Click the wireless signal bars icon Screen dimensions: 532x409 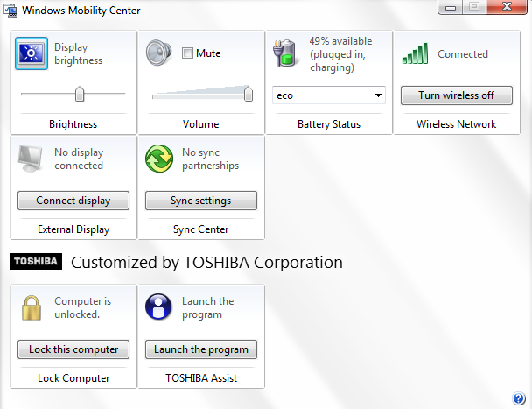(x=416, y=54)
